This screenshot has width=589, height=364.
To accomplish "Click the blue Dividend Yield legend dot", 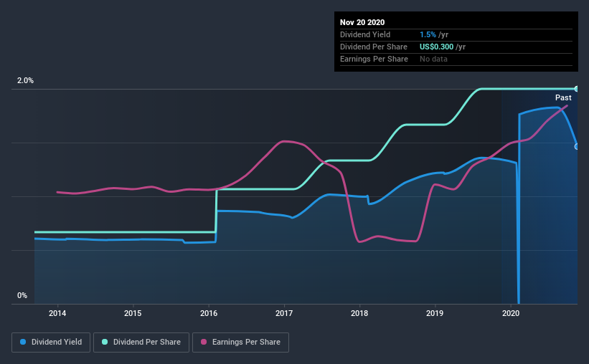I will (23, 342).
